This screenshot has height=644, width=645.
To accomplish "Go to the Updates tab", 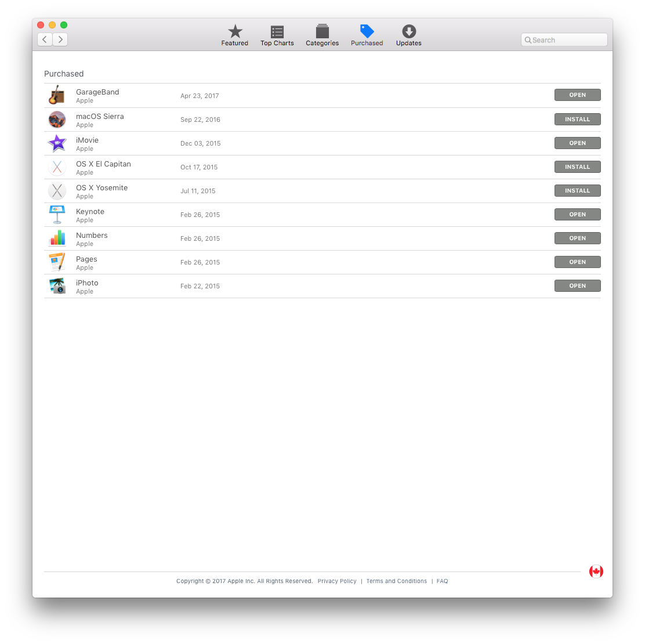I will (x=408, y=35).
